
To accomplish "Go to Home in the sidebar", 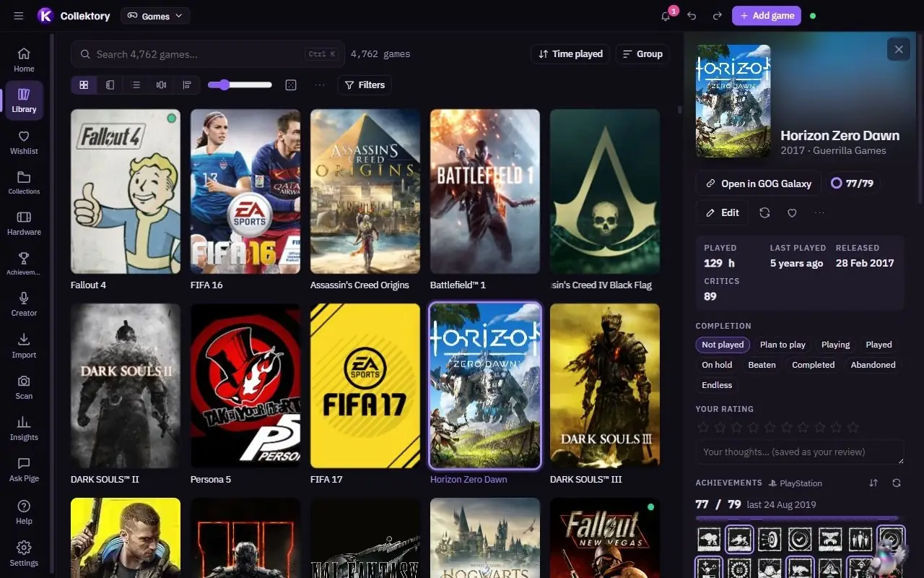I will tap(24, 60).
